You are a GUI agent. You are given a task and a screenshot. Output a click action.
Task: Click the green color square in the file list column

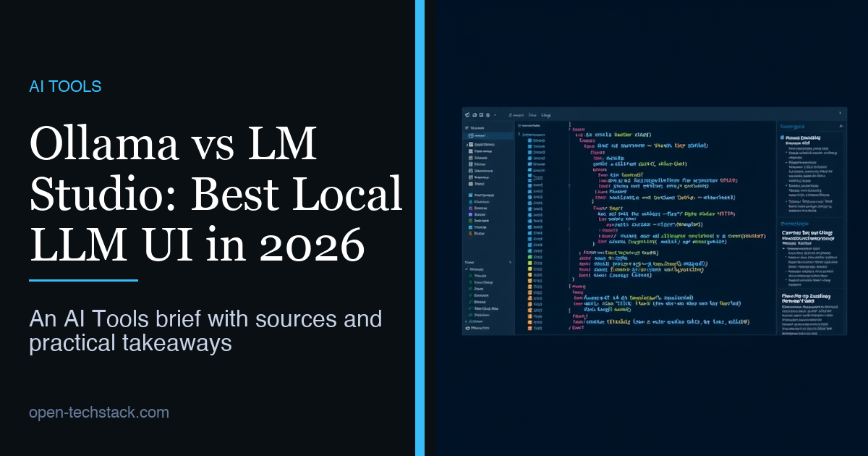[529, 257]
